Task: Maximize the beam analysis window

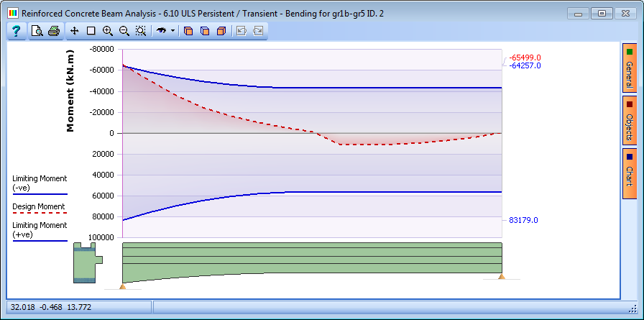Action: (602, 14)
